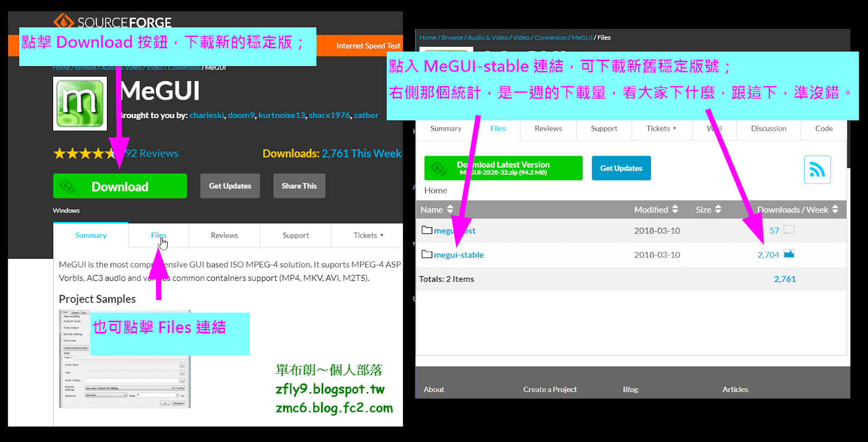Switch to Summary tab on MeGUI page
The image size is (868, 442).
tap(91, 235)
